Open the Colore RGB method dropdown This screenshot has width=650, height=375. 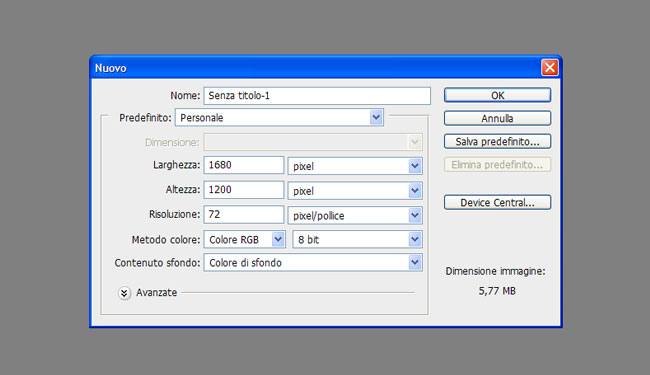coord(244,240)
